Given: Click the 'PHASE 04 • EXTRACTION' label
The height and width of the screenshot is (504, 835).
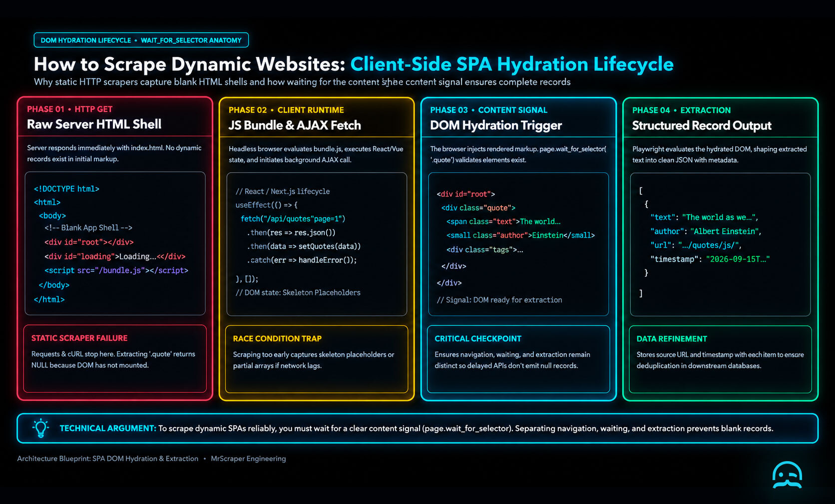Looking at the screenshot, I should [x=681, y=110].
